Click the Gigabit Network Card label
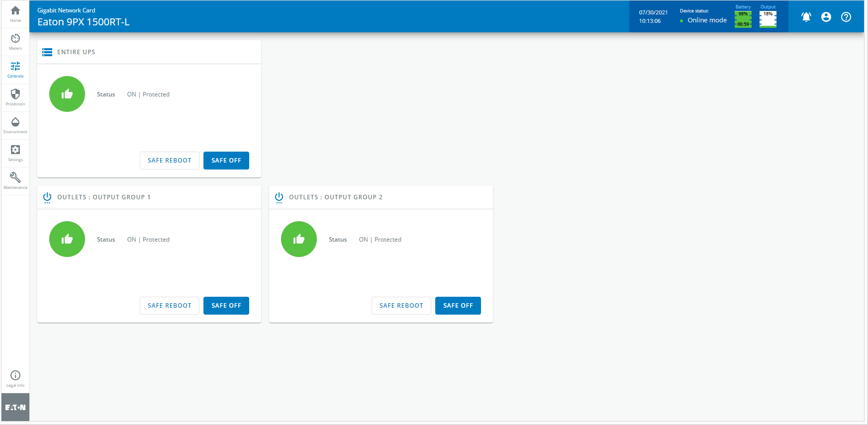 66,10
